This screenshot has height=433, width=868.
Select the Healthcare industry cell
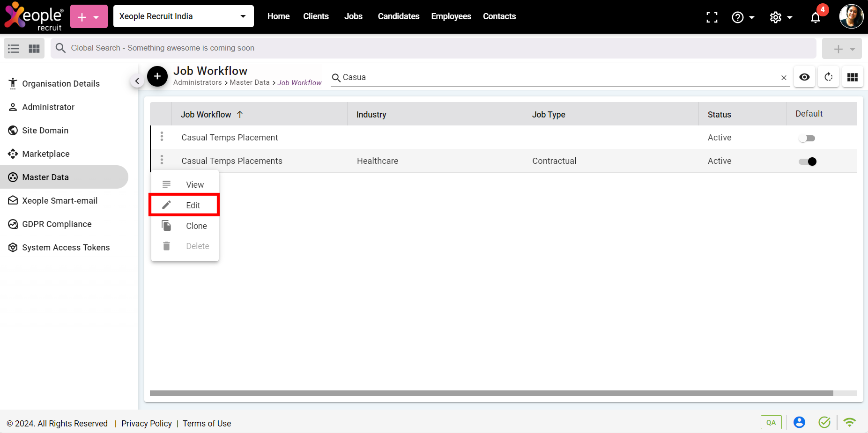(378, 161)
